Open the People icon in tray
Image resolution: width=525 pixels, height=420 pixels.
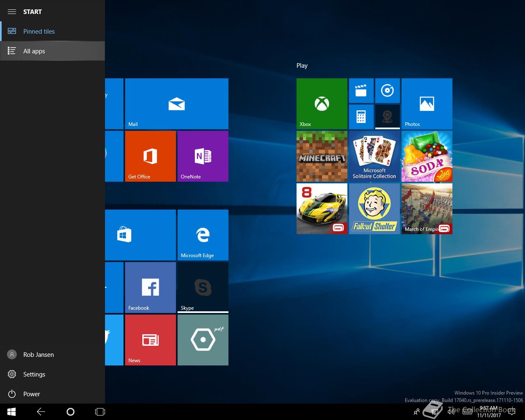(x=417, y=412)
